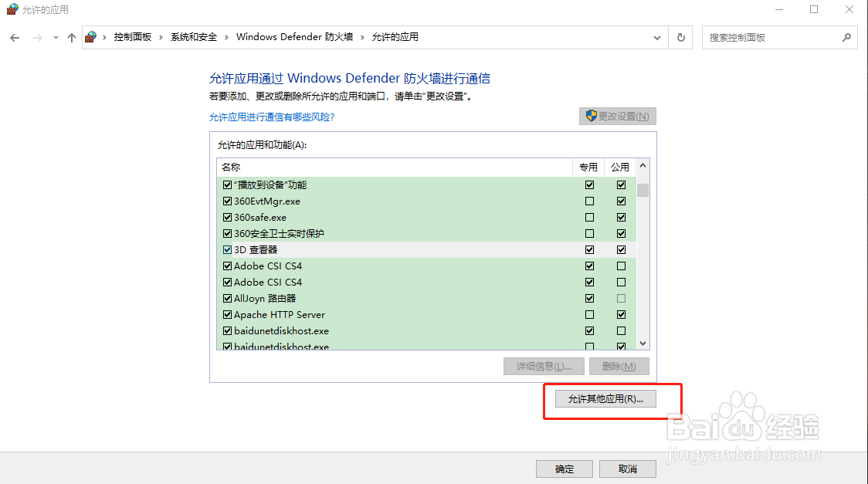Refresh the control panel page
The height and width of the screenshot is (484, 868).
coord(681,38)
